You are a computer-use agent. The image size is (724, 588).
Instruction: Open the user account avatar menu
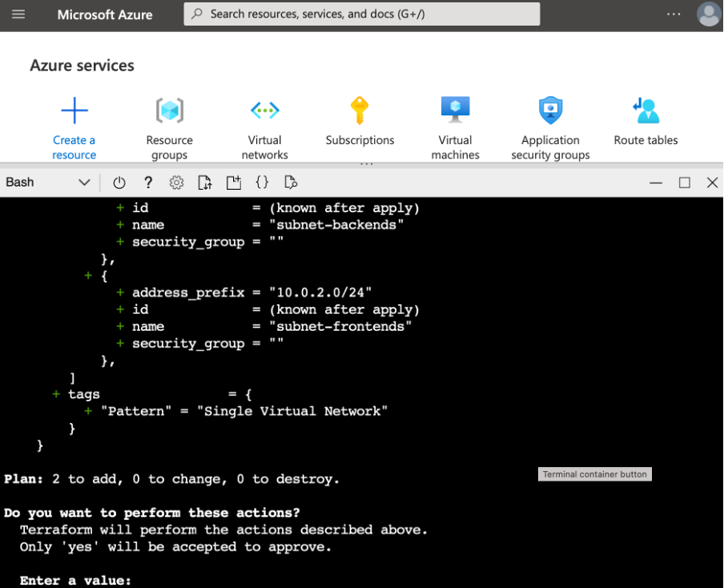709,14
